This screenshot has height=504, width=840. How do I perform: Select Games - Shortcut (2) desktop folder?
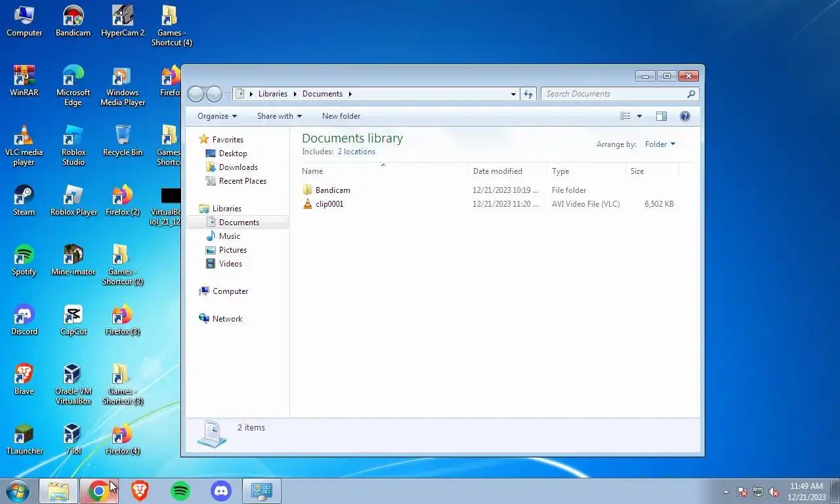pos(123,264)
